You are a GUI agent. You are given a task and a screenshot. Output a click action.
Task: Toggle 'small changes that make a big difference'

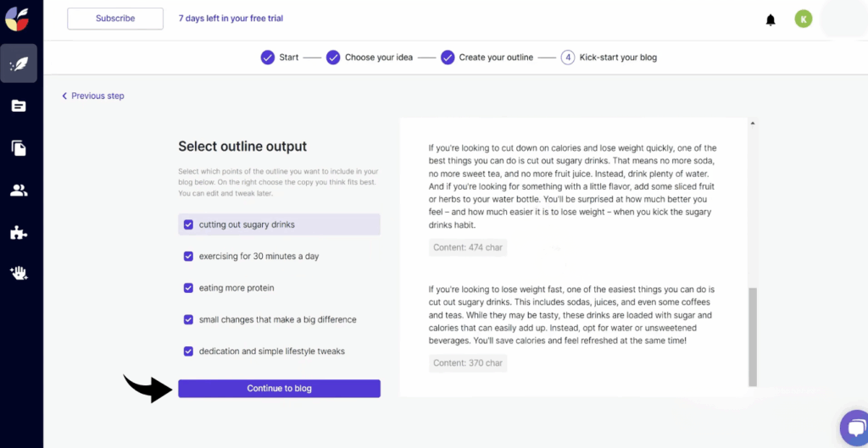[x=188, y=320]
